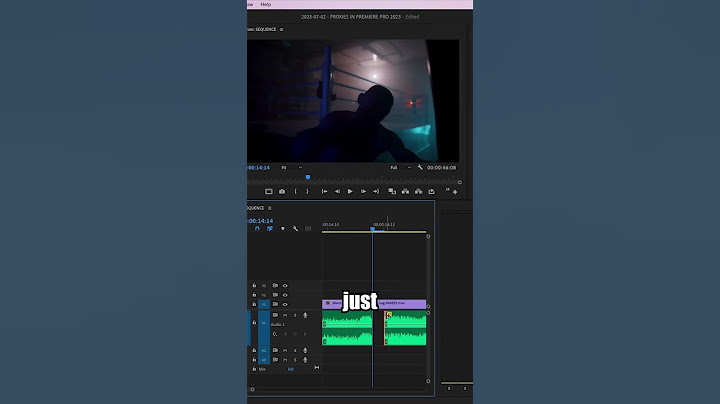Screen dimensions: 720x404
Task: Open the Full playback resolution dropdown
Action: click(x=400, y=168)
